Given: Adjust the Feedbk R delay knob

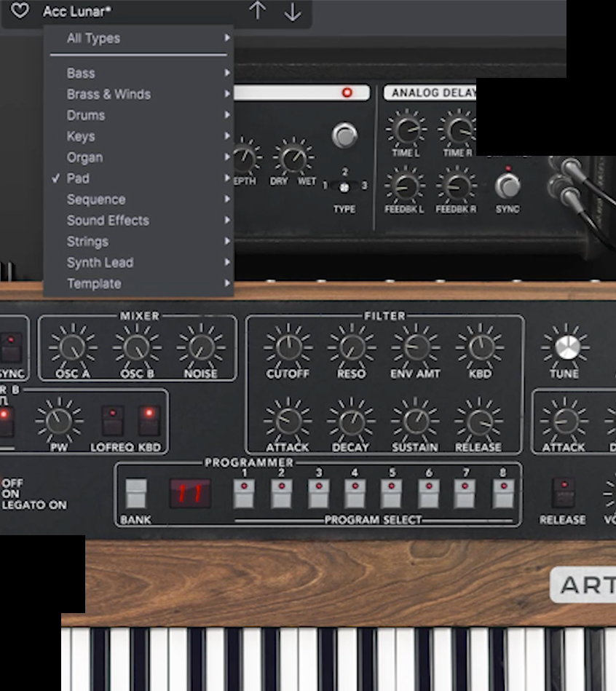Looking at the screenshot, I should point(456,187).
